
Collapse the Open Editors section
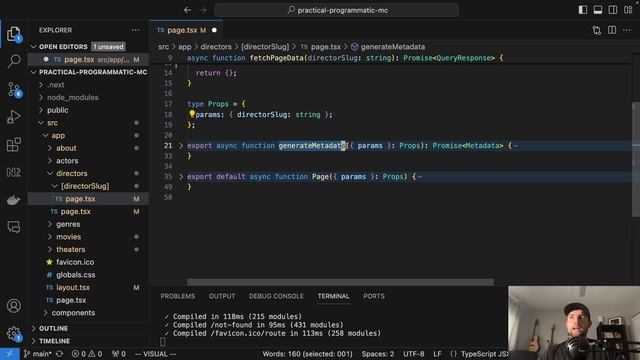pos(33,47)
